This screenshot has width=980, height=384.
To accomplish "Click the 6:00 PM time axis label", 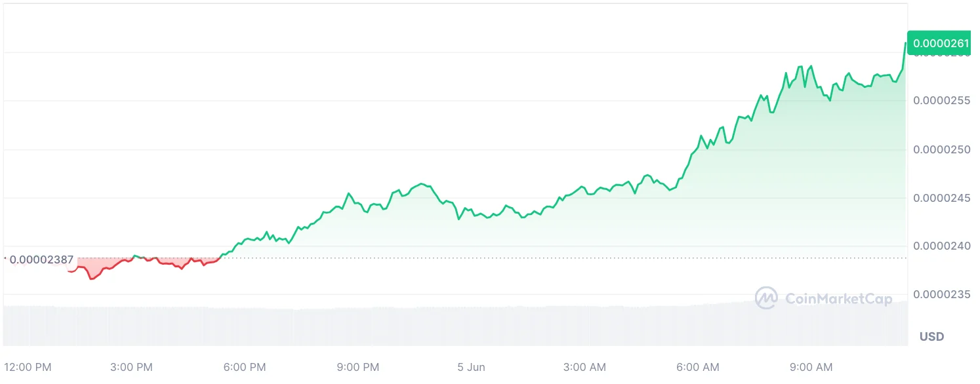I will click(245, 367).
